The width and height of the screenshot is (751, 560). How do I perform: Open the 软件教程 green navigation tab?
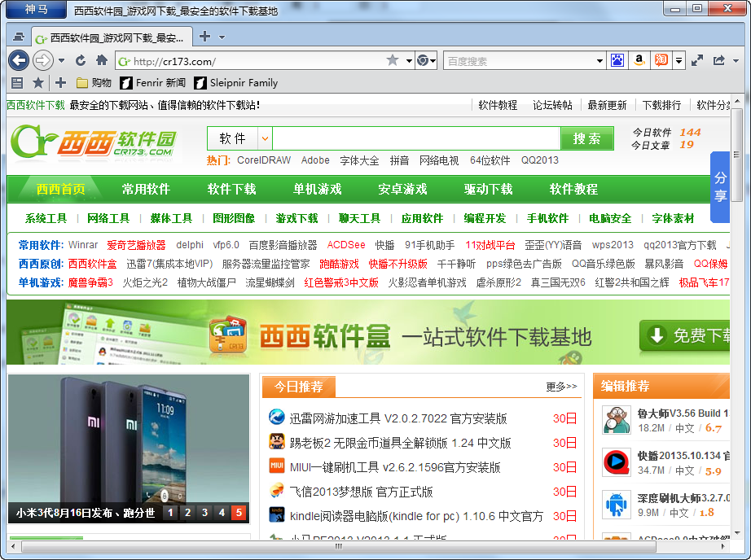point(573,189)
